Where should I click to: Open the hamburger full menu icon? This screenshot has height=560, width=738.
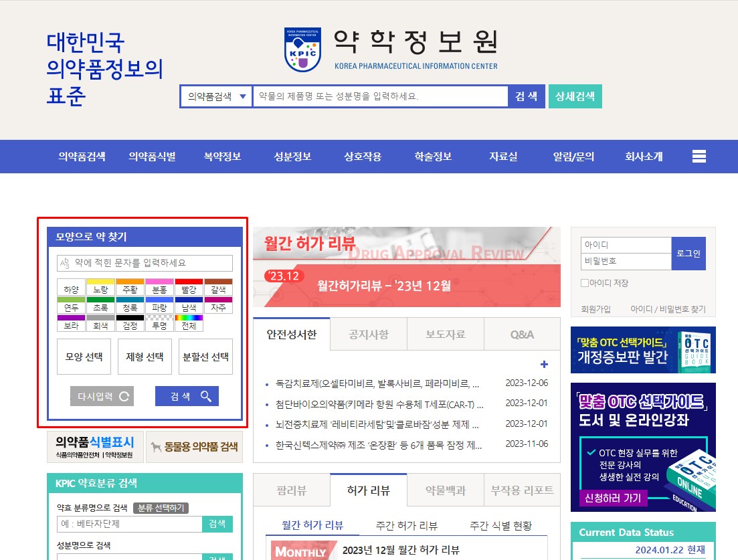(699, 157)
